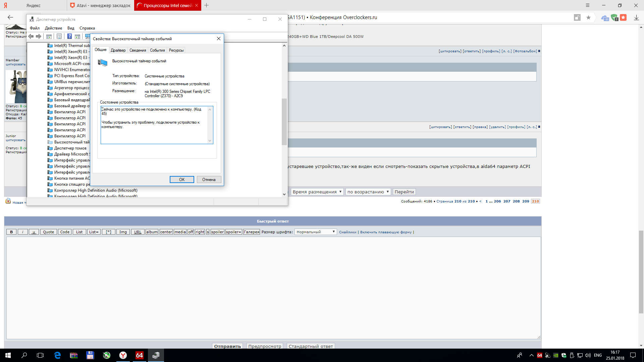Open AIDA64 from the taskbar
This screenshot has height=362, width=644.
tap(139, 355)
